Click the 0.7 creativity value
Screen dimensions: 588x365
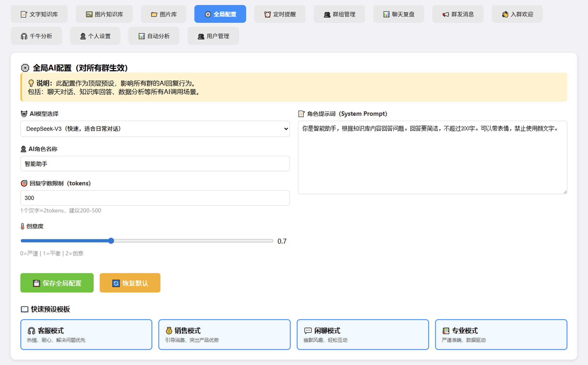coord(282,241)
